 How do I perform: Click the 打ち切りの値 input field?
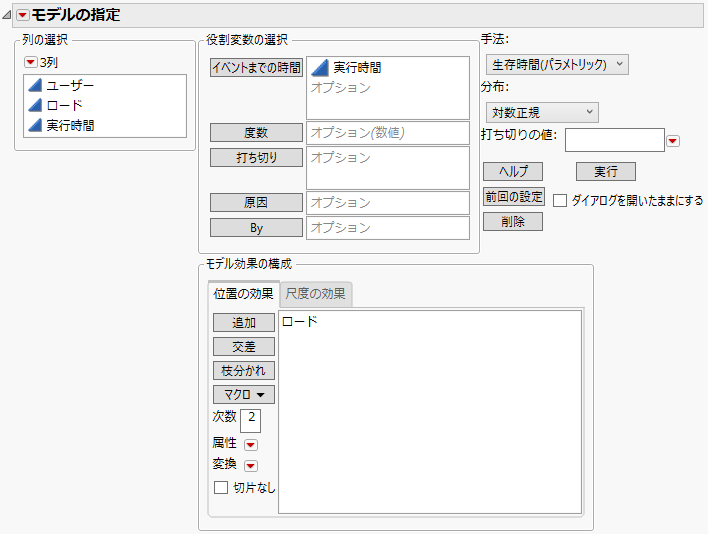click(615, 140)
